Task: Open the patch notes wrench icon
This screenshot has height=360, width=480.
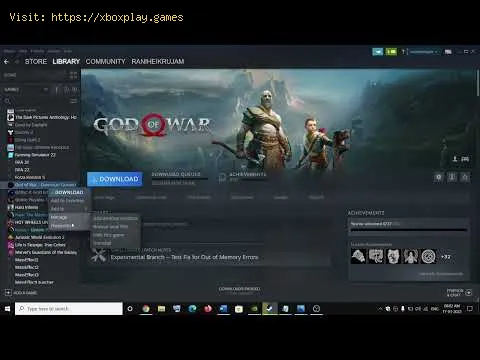Action: pyautogui.click(x=99, y=256)
